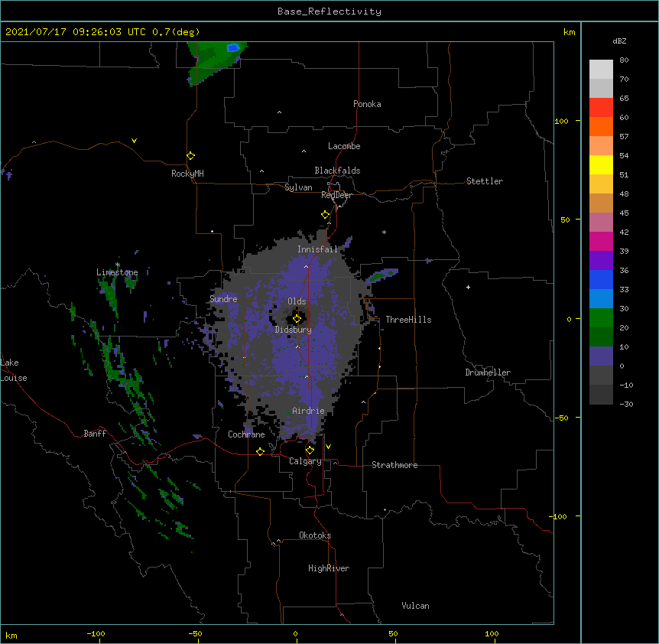Select the yellow 51-54 dBZ color band
659x644 pixels.
(x=601, y=164)
